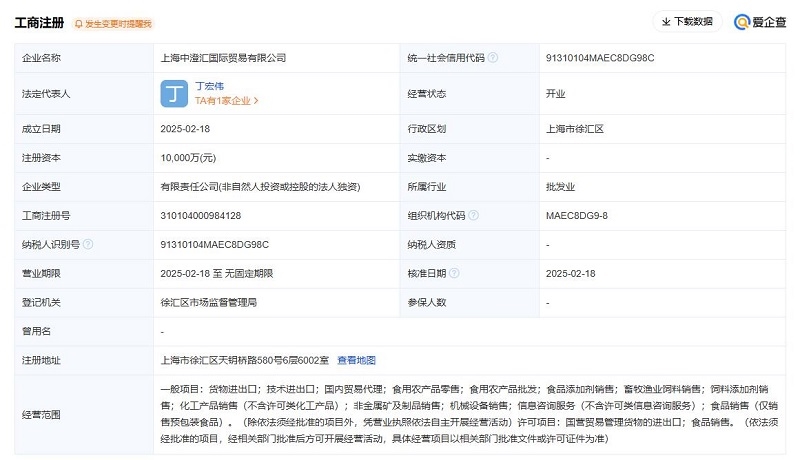Click business term 2025-02-18 至 无固定期限

point(216,274)
